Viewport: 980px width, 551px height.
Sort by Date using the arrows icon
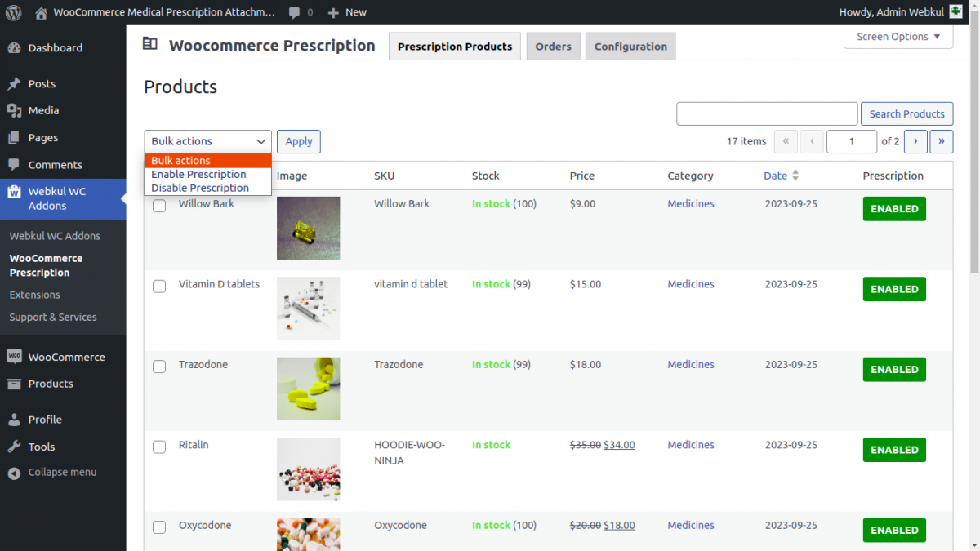(x=795, y=176)
